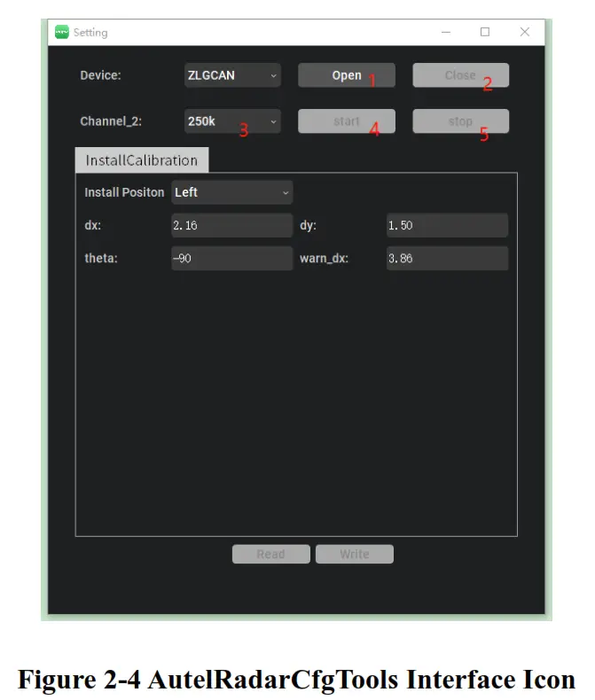The image size is (595, 700).
Task: Open the Device dropdown showing ZLGCAN
Action: coord(232,75)
